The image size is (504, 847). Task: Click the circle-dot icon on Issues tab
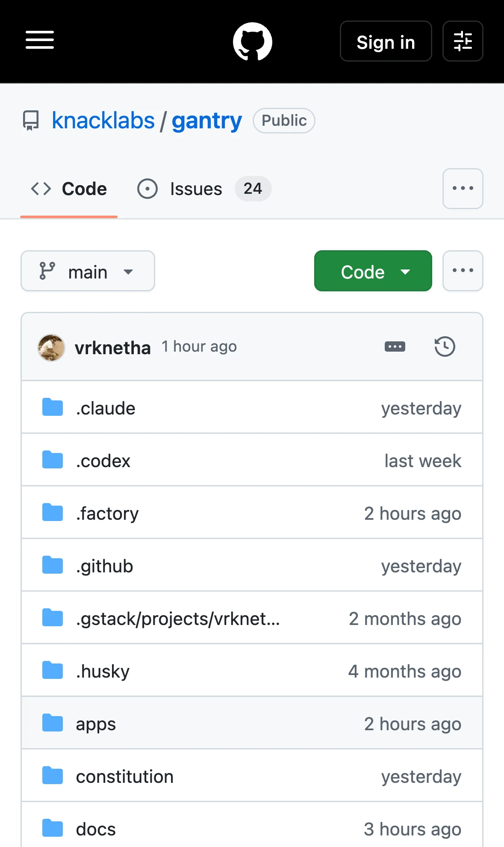pyautogui.click(x=147, y=189)
